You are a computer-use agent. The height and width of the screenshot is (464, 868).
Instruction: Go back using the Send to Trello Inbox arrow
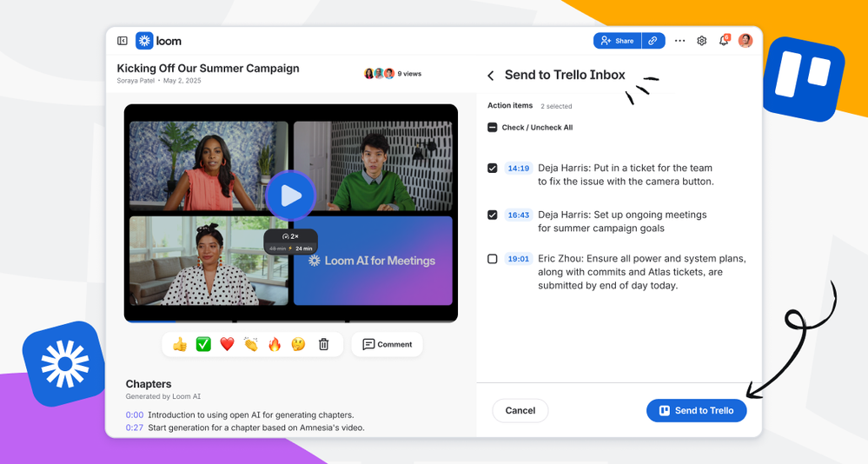coord(490,76)
